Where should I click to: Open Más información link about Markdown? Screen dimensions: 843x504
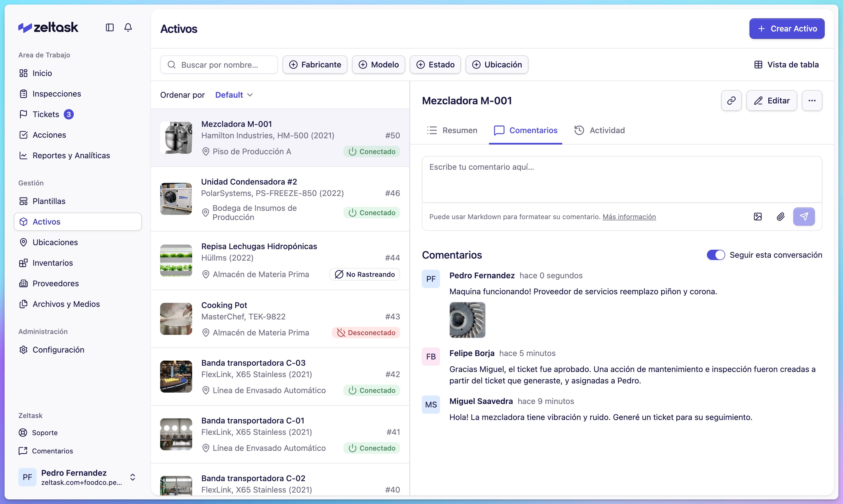point(629,217)
